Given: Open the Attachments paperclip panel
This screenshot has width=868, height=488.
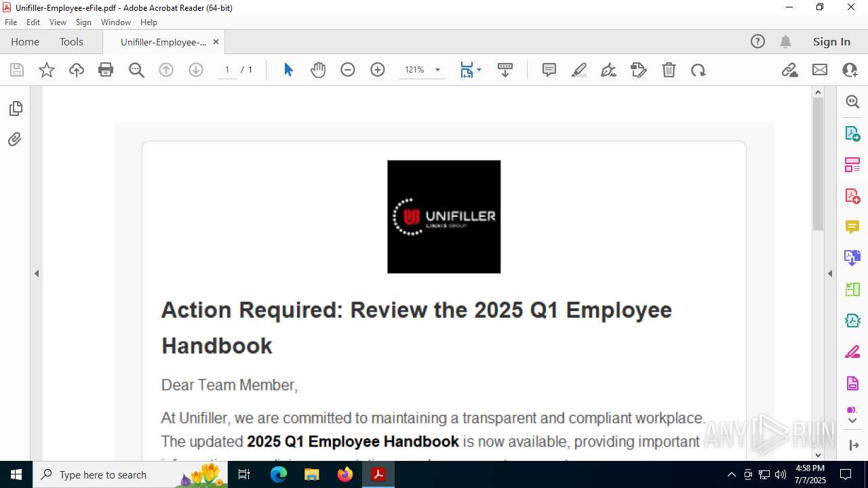Looking at the screenshot, I should pyautogui.click(x=15, y=140).
